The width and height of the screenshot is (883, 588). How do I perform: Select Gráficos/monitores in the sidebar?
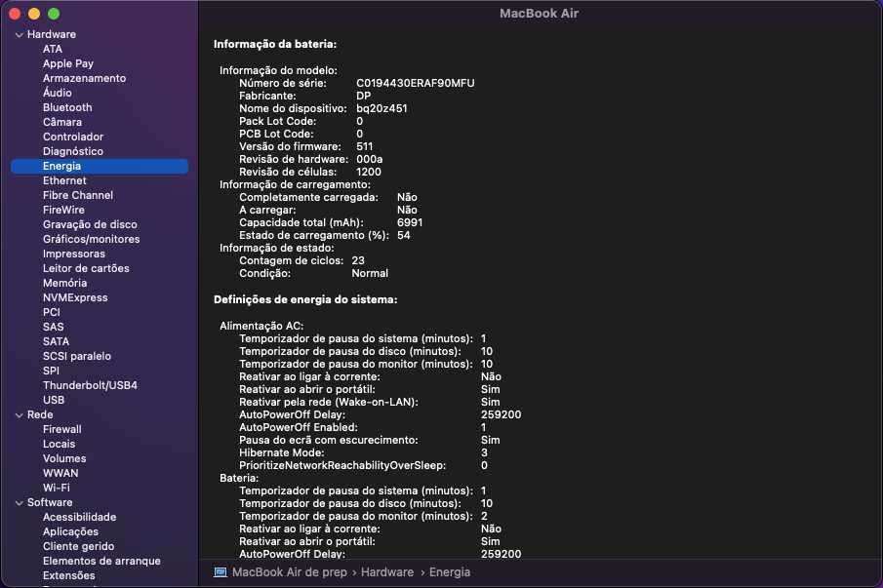[92, 239]
